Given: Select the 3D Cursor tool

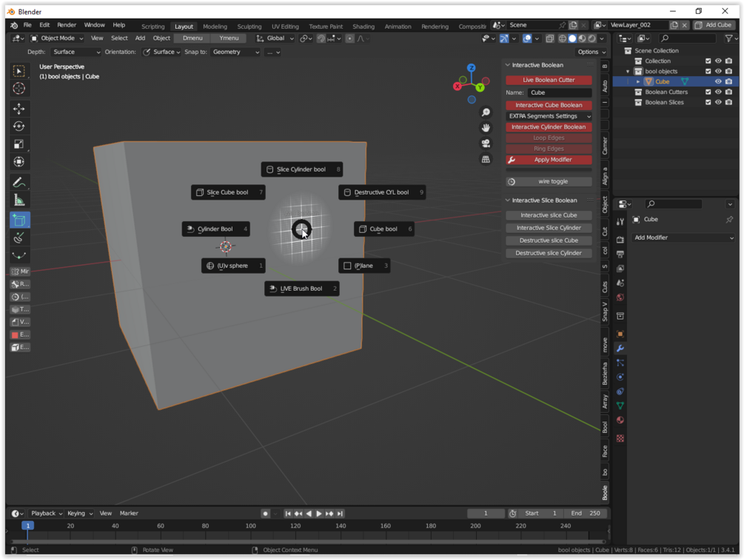Looking at the screenshot, I should pyautogui.click(x=19, y=88).
